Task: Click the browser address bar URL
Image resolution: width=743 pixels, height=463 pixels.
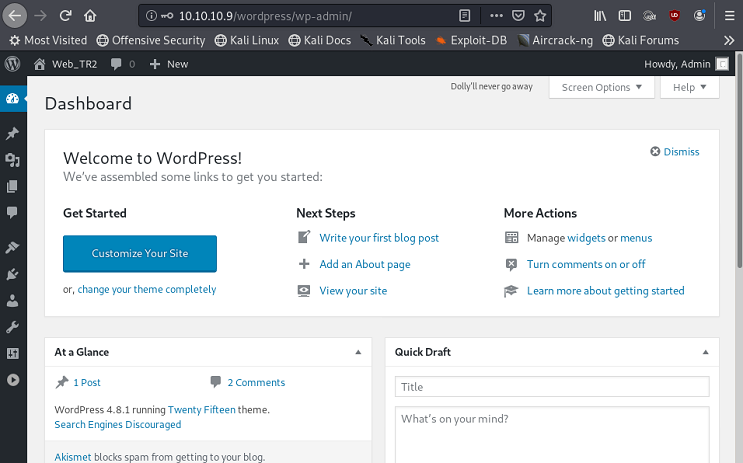Action: 265,16
